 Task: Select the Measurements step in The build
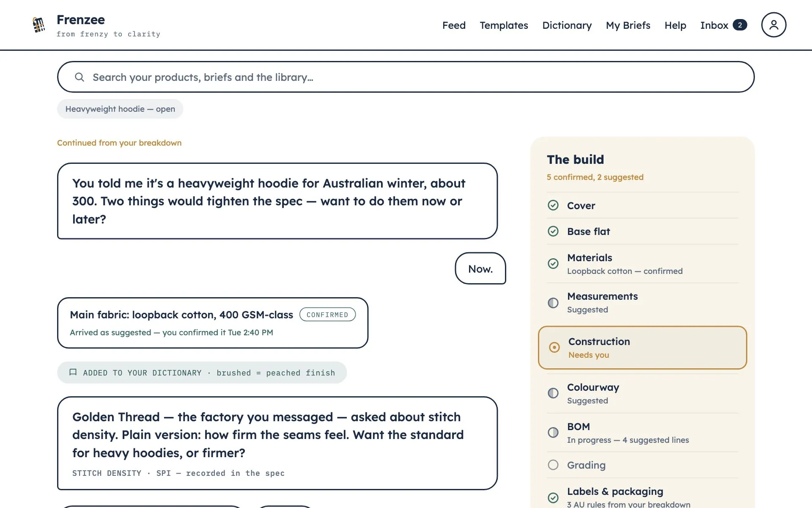(642, 303)
